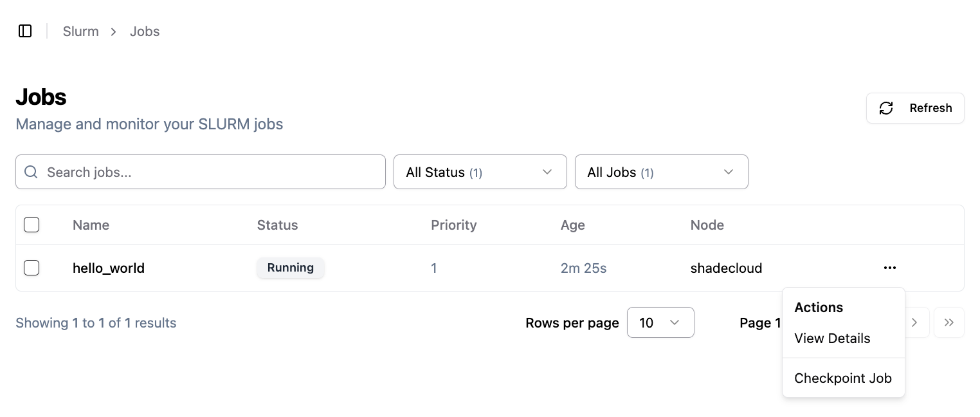Expand the All Status filter dropdown
This screenshot has width=980, height=417.
[480, 172]
